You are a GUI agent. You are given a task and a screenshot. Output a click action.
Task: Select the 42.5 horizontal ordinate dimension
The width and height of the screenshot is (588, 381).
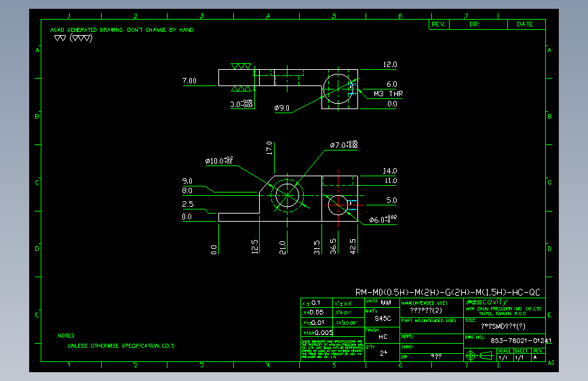pos(353,246)
